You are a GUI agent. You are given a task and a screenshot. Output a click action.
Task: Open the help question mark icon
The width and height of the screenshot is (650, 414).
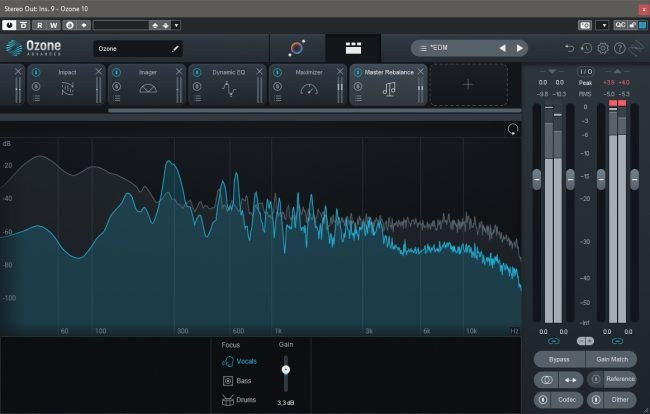coord(619,48)
